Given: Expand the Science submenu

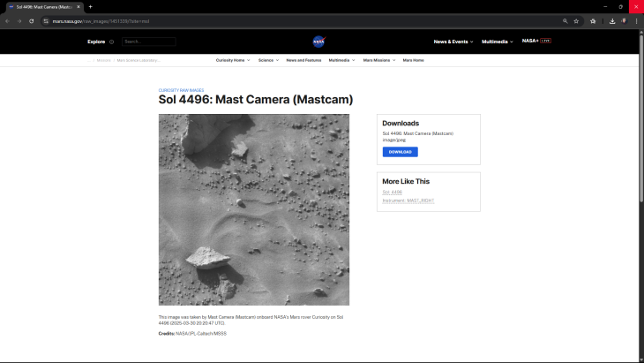Looking at the screenshot, I should point(266,60).
